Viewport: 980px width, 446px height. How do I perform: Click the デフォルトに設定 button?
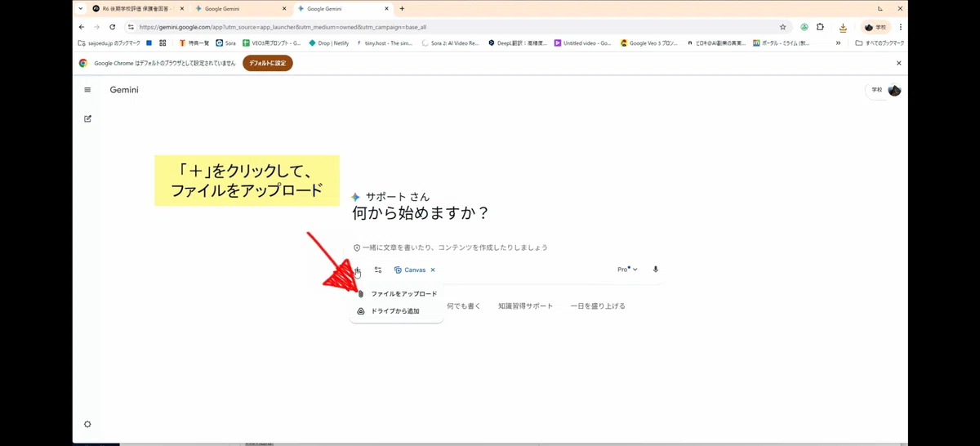point(267,63)
